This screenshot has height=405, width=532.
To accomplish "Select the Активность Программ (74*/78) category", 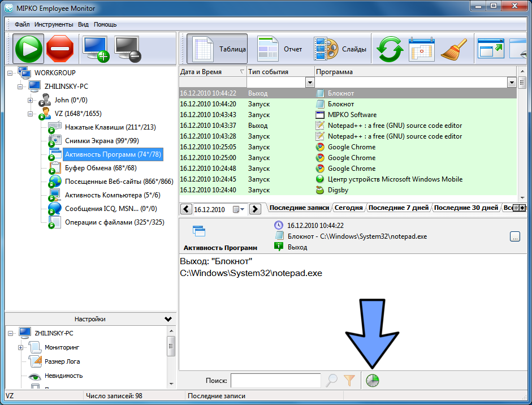I will coord(113,154).
